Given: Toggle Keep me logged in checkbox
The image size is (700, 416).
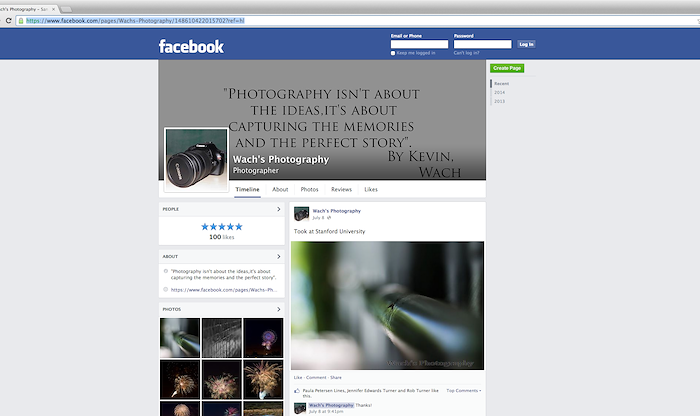Looking at the screenshot, I should 393,53.
